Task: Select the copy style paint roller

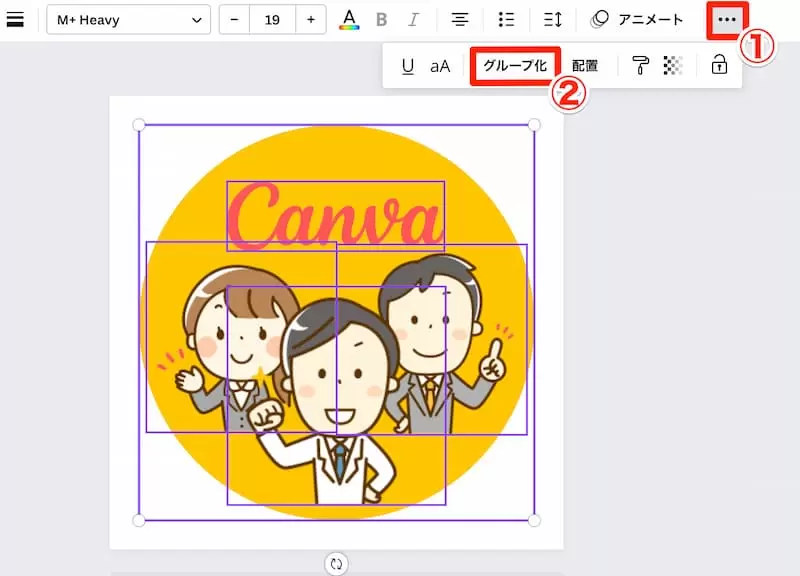Action: click(x=640, y=65)
